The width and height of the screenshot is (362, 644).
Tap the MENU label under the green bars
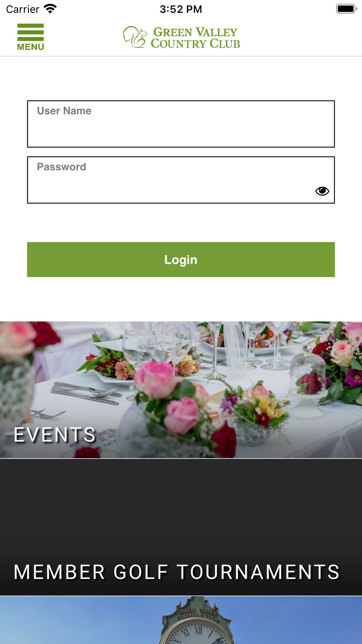pyautogui.click(x=31, y=47)
